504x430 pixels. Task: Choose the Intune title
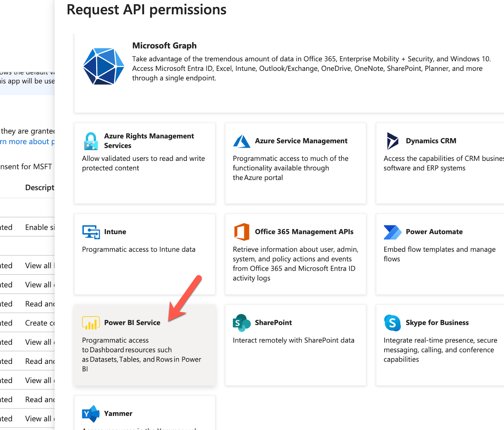(x=115, y=232)
